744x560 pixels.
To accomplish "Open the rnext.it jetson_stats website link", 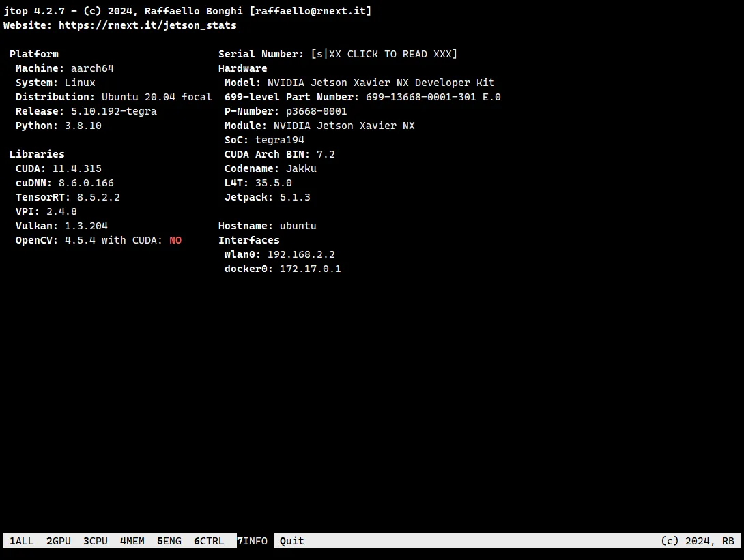I will click(147, 25).
